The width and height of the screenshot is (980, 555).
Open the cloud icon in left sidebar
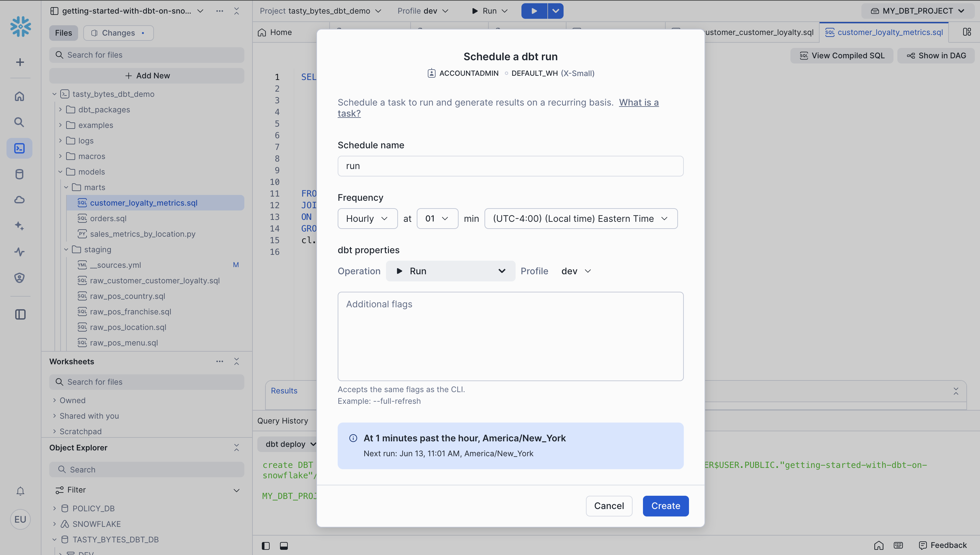coord(19,200)
